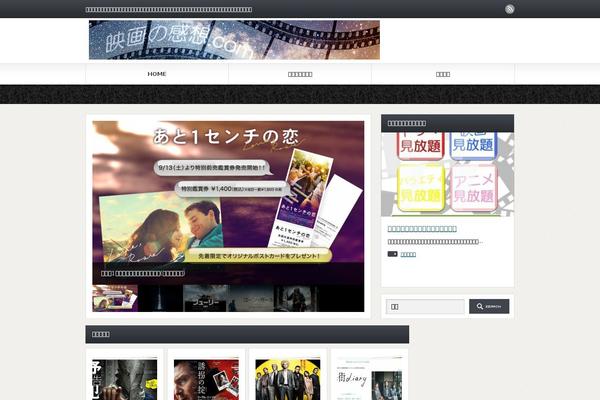Image resolution: width=600 pixels, height=400 pixels.
Task: Open the yellow group poster card
Action: [x=288, y=379]
